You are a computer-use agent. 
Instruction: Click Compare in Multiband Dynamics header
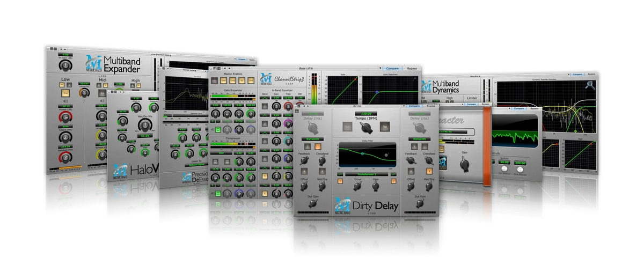pos(576,75)
